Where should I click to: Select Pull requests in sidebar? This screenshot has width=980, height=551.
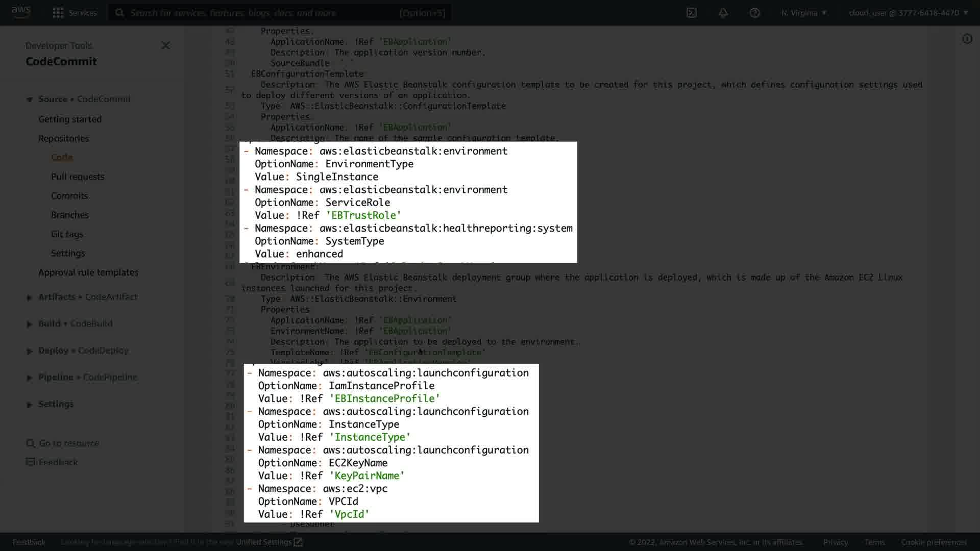point(78,177)
